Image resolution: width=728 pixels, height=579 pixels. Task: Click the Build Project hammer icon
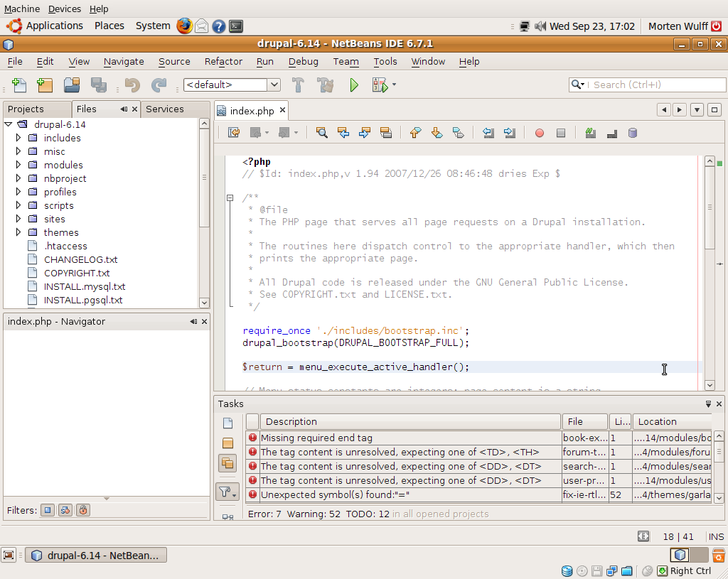click(x=298, y=85)
